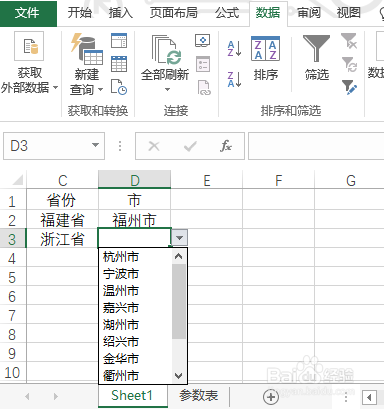This screenshot has height=409, width=384.
Task: Click the connection Properties icon
Action: point(202,64)
